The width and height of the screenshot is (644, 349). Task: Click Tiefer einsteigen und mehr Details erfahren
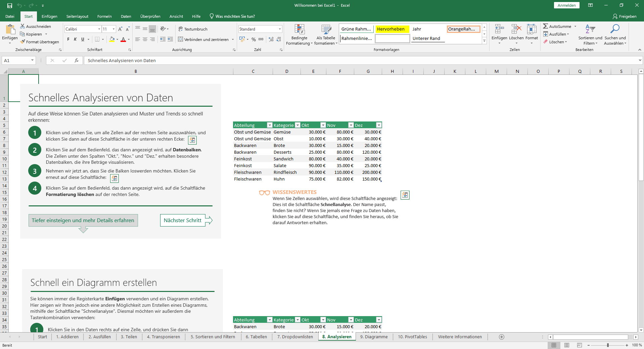(x=83, y=220)
